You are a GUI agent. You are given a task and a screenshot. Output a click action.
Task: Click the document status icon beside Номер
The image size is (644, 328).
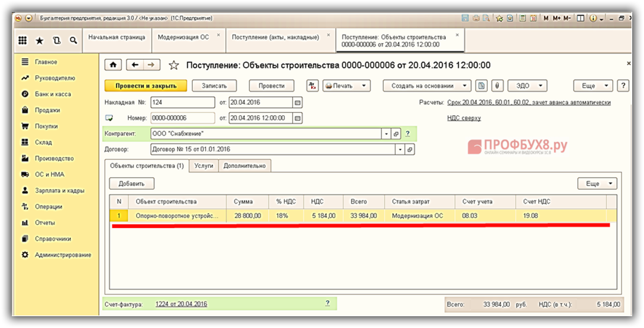tap(109, 118)
